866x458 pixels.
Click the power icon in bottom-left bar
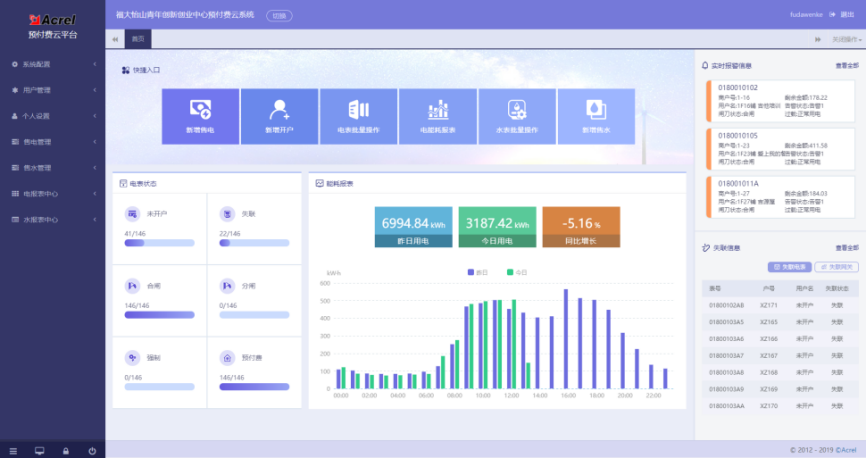[92, 451]
